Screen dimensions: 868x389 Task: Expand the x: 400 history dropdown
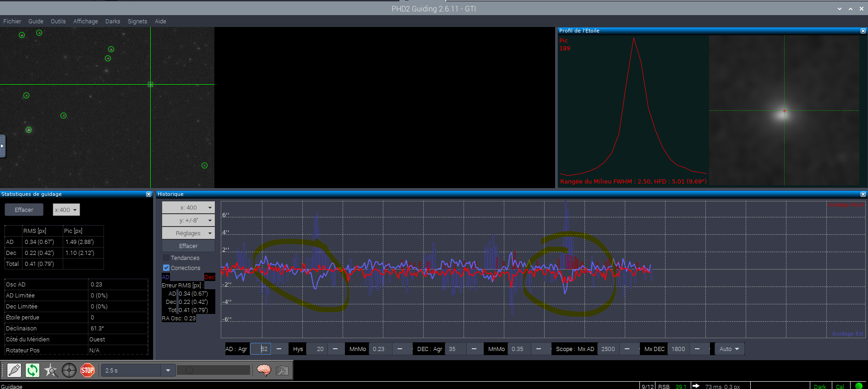(188, 207)
